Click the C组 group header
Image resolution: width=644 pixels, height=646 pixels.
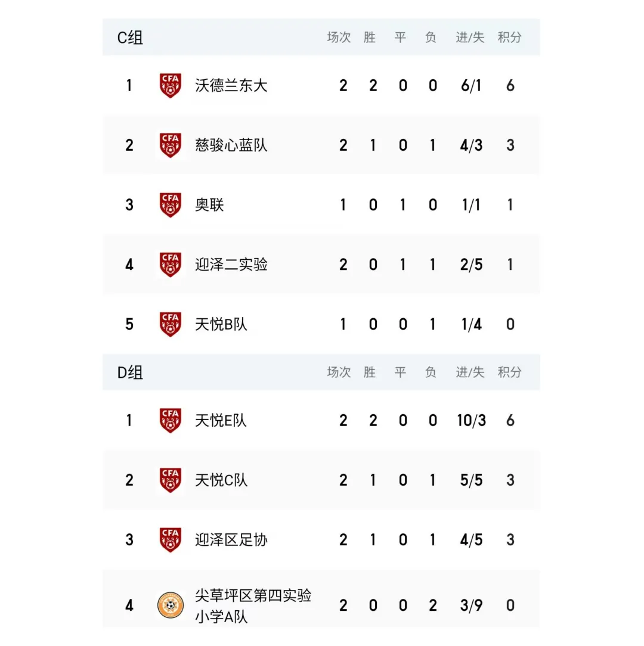(130, 38)
